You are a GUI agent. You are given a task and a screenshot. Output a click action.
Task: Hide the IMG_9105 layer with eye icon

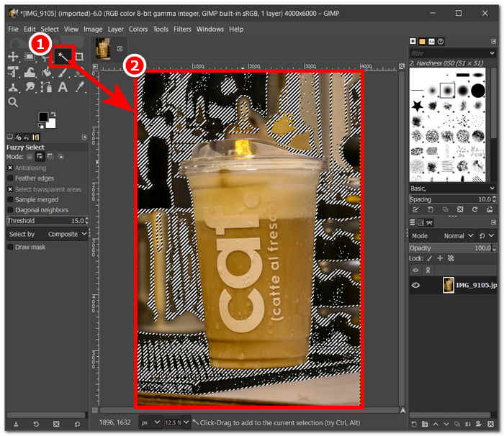point(415,285)
